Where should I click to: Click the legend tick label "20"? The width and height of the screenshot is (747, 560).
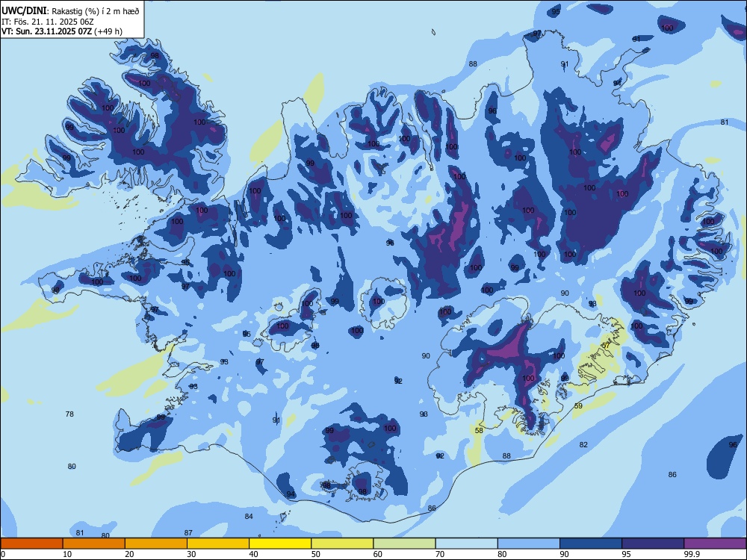point(129,554)
